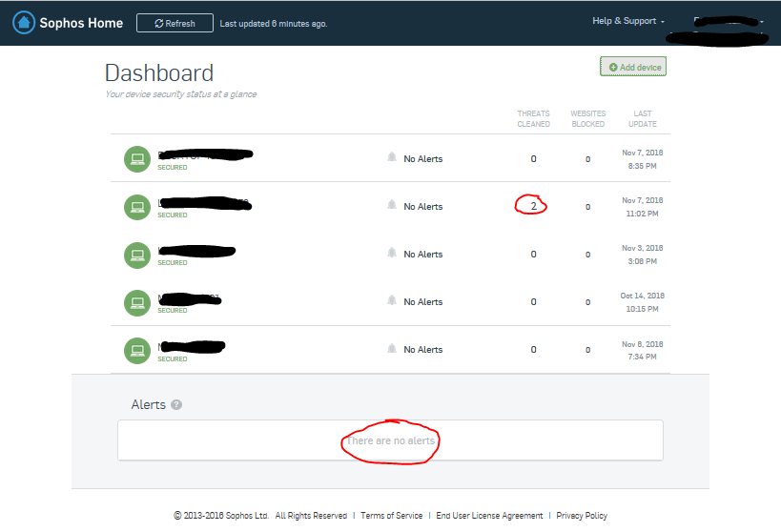
Task: Click bell icon in row updated 8:35 PM
Action: coord(392,157)
